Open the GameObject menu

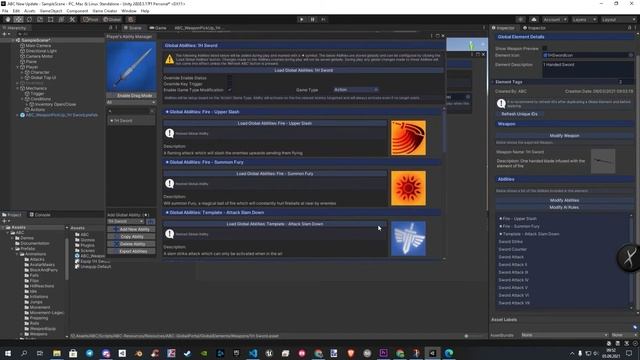click(x=51, y=11)
